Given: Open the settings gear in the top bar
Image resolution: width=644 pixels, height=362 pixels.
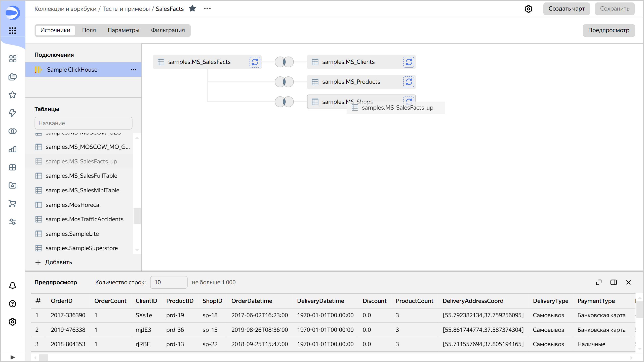Looking at the screenshot, I should (529, 9).
